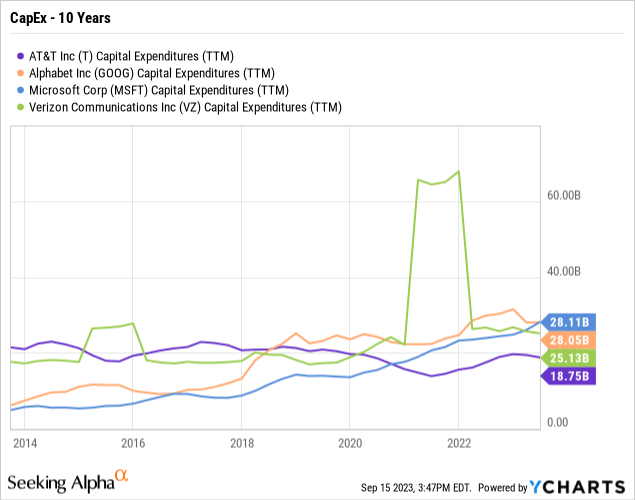Click the 2022 x-axis year label
Viewport: 635px width, 500px height.
click(x=459, y=441)
